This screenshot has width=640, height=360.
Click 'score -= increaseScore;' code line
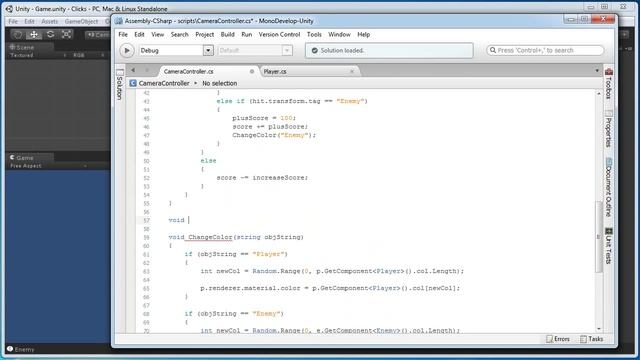(262, 178)
